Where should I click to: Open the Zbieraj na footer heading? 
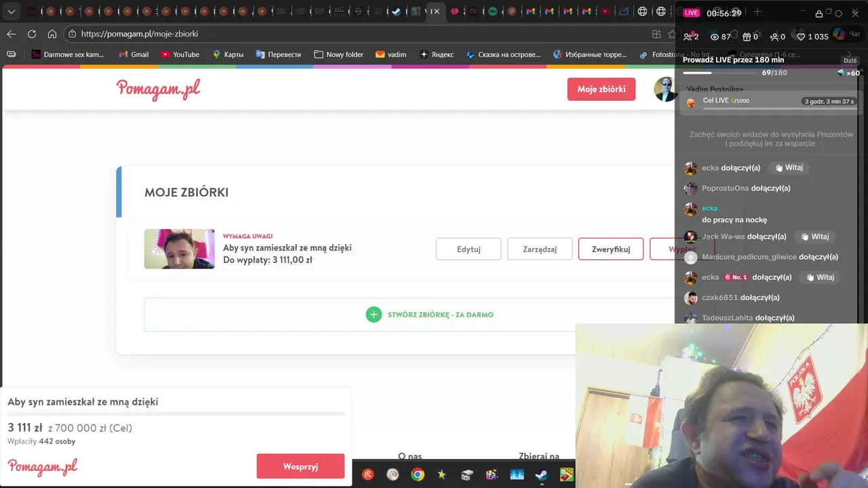[539, 457]
